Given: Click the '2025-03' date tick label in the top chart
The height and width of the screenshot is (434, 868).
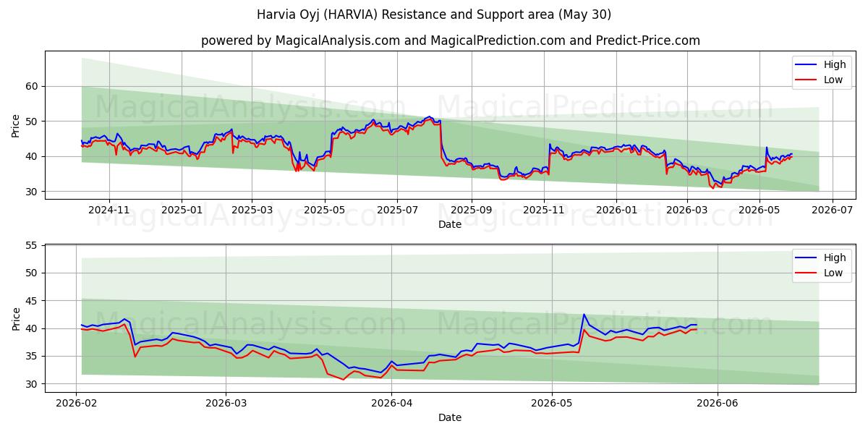Looking at the screenshot, I should pos(252,210).
